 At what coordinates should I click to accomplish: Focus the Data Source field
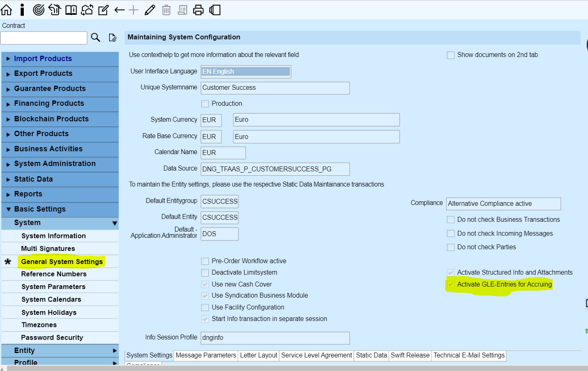pos(275,169)
